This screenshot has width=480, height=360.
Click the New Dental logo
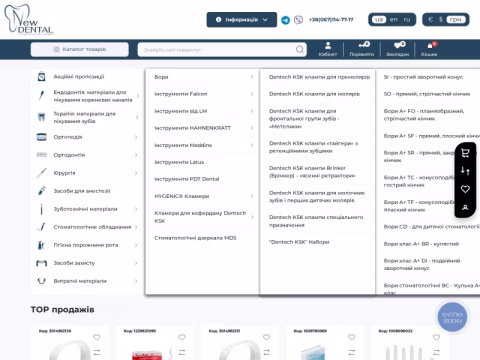click(29, 19)
